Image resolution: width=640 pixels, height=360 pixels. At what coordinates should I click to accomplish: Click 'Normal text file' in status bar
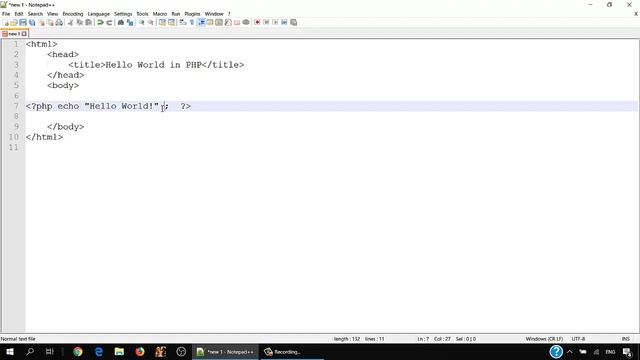pyautogui.click(x=18, y=339)
